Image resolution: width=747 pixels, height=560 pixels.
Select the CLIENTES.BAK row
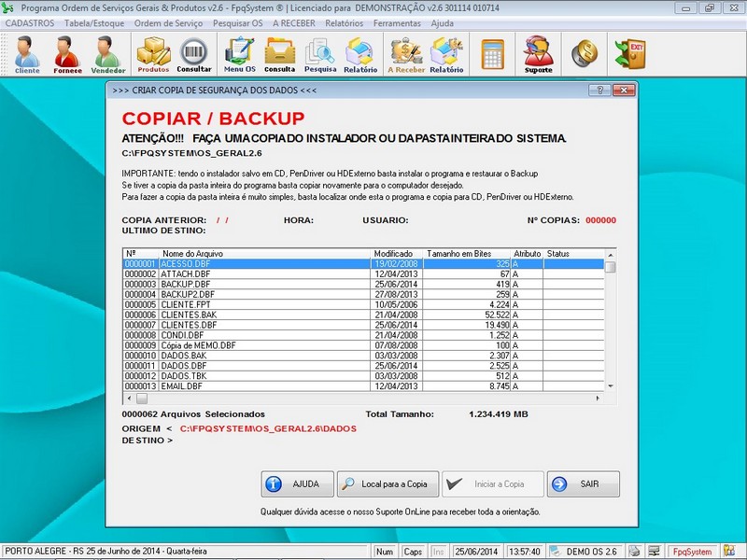pyautogui.click(x=363, y=315)
